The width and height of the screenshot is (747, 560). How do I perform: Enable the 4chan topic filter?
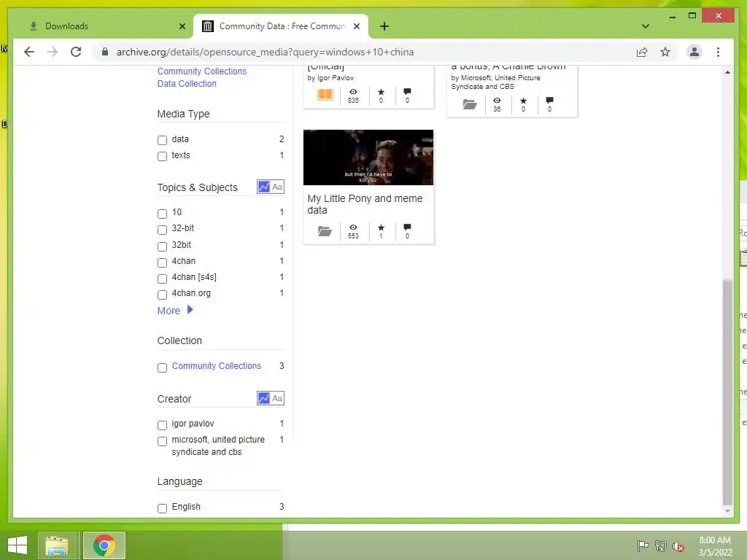coord(162,262)
